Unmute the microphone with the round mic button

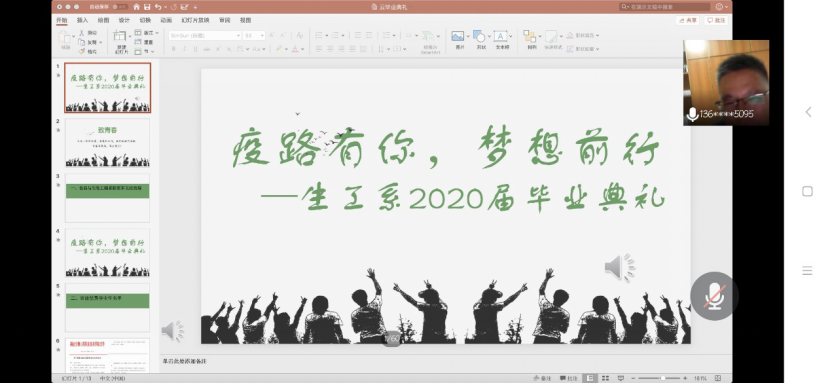[714, 296]
